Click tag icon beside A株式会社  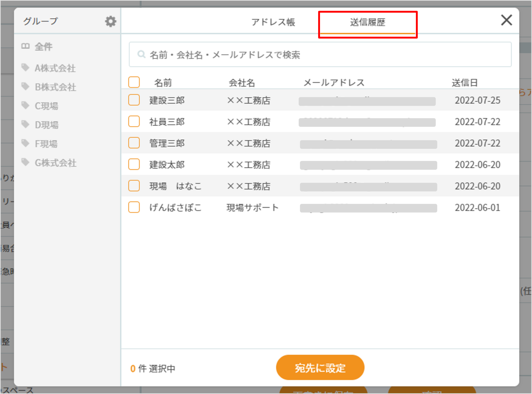tap(25, 67)
